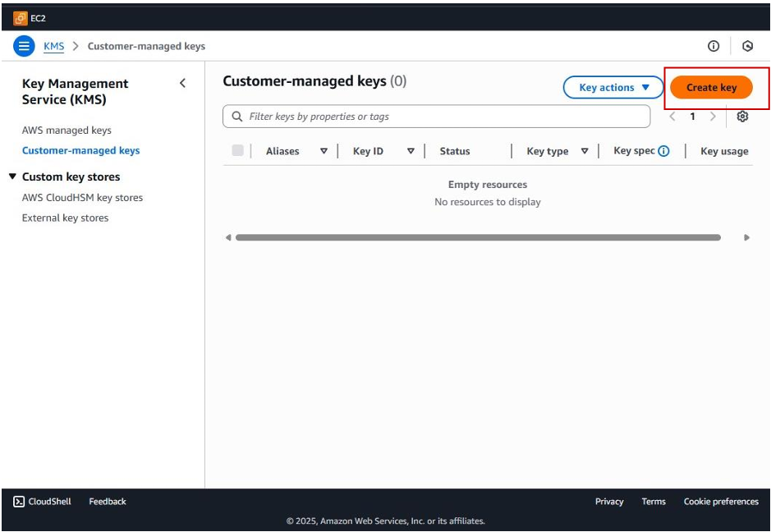Open External key stores
The height and width of the screenshot is (532, 771).
click(66, 218)
